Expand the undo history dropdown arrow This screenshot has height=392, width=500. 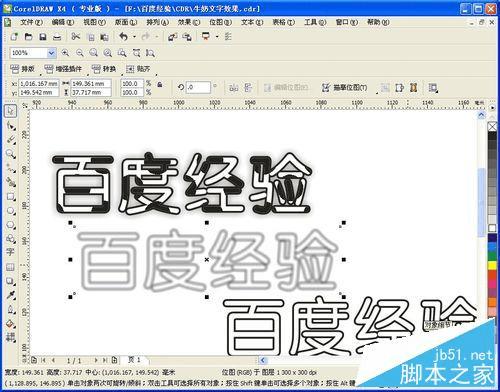pos(134,37)
